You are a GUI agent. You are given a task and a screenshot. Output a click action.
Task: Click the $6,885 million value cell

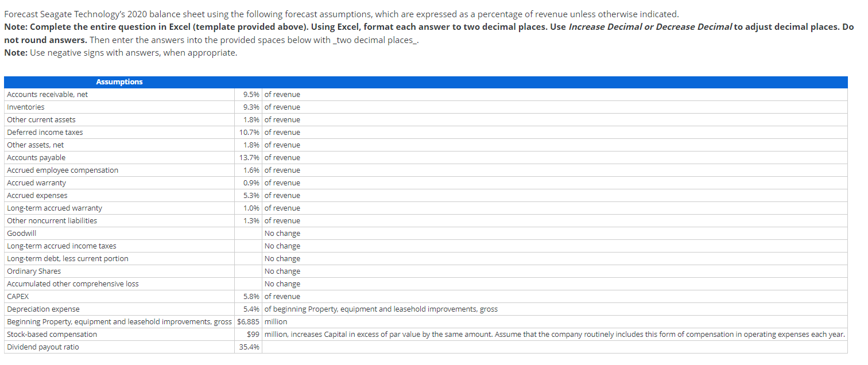247,321
